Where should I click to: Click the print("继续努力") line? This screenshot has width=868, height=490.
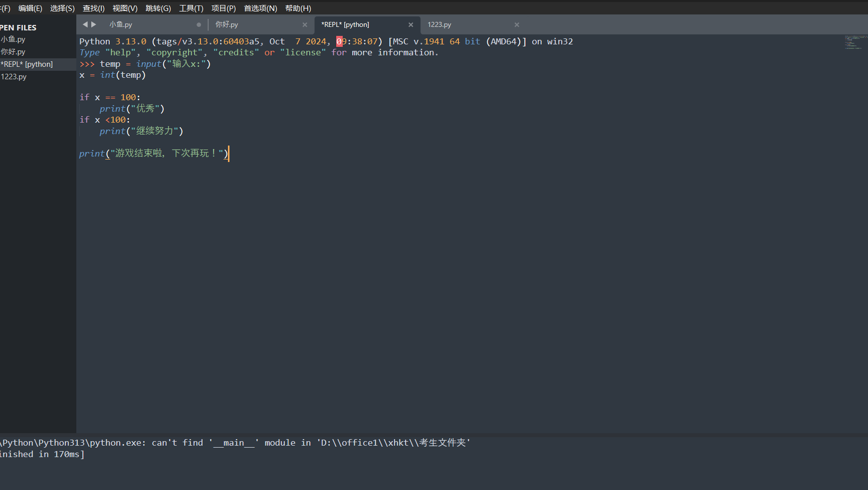(141, 131)
